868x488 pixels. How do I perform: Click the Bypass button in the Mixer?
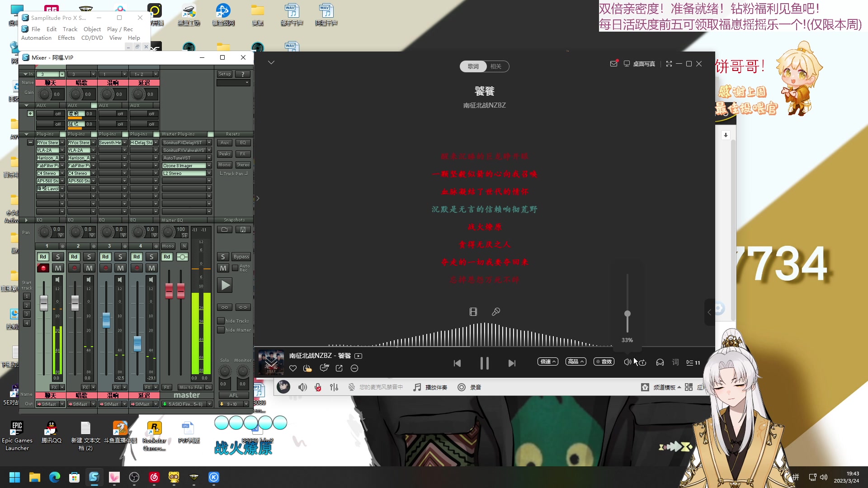pos(241,257)
